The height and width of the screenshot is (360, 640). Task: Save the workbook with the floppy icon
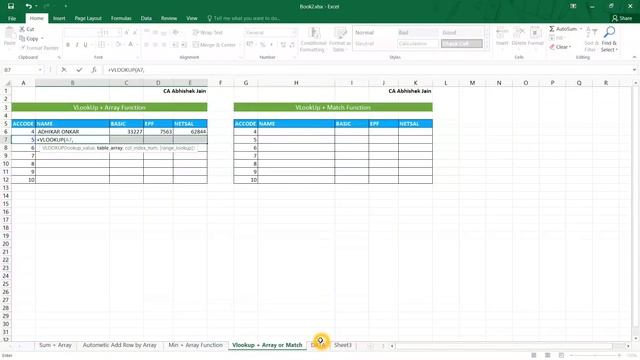(x=11, y=6)
